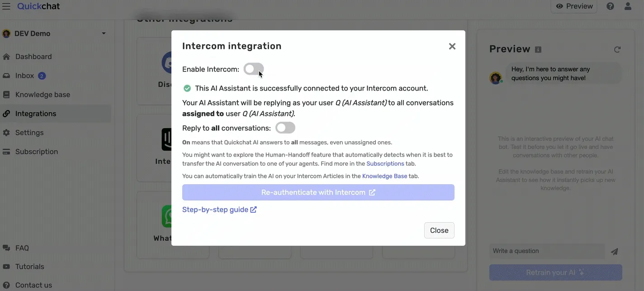Click the Preview button in header
This screenshot has height=291, width=644.
[574, 6]
